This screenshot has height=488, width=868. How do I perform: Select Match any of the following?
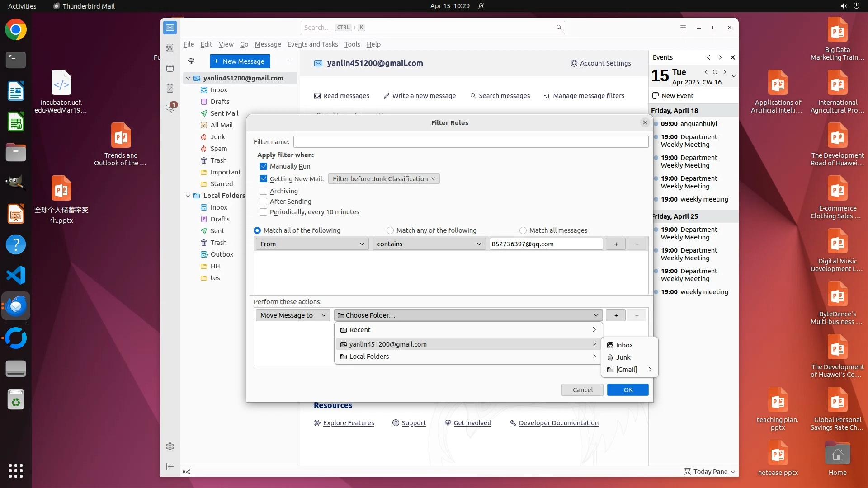point(390,230)
